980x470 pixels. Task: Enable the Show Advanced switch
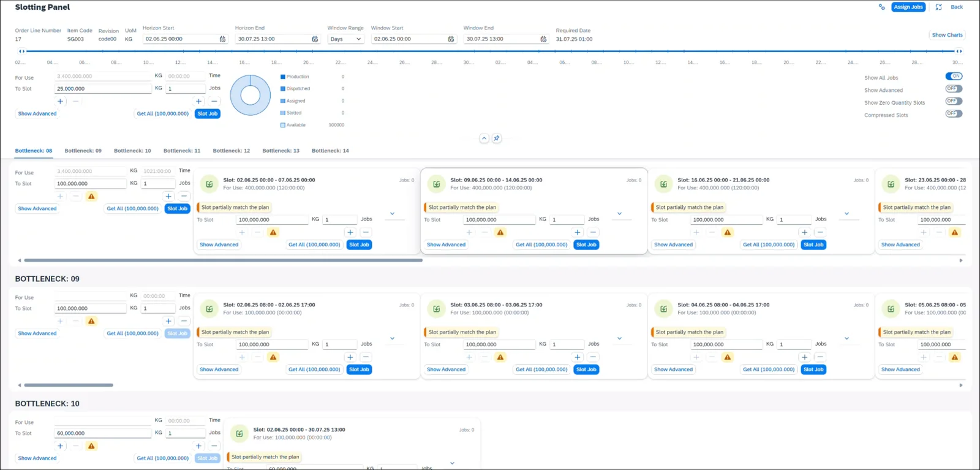pos(954,89)
